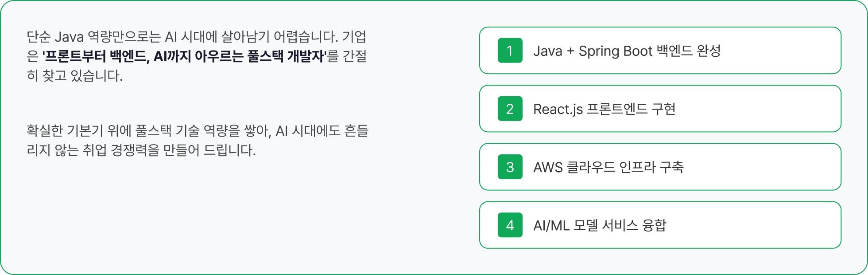Click 'AI 시대에도 흔들' at the line's end

tap(322, 131)
